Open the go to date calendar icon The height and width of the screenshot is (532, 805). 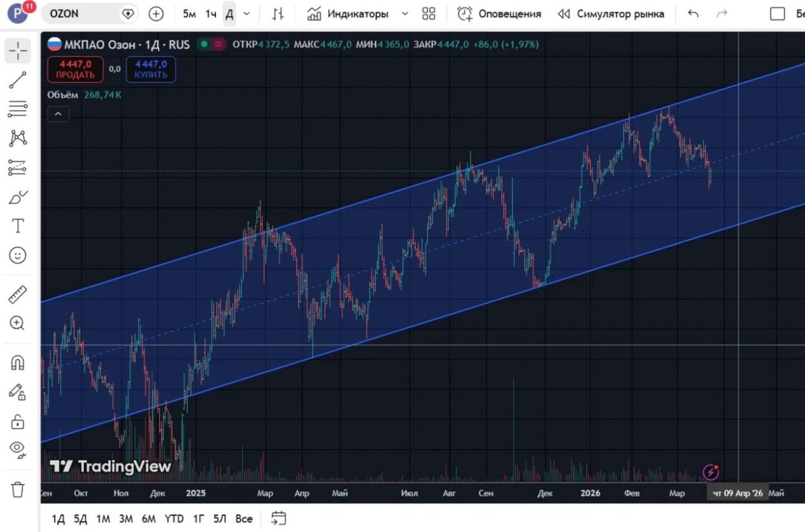click(279, 518)
